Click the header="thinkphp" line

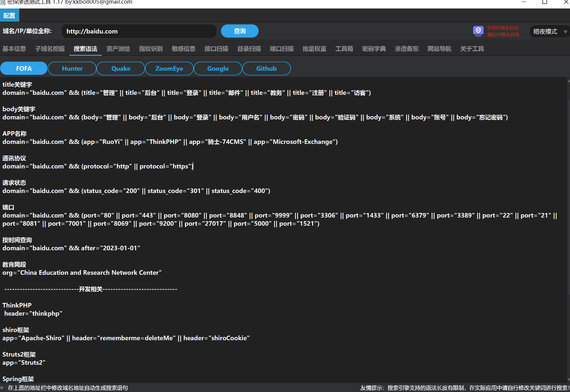coord(33,314)
